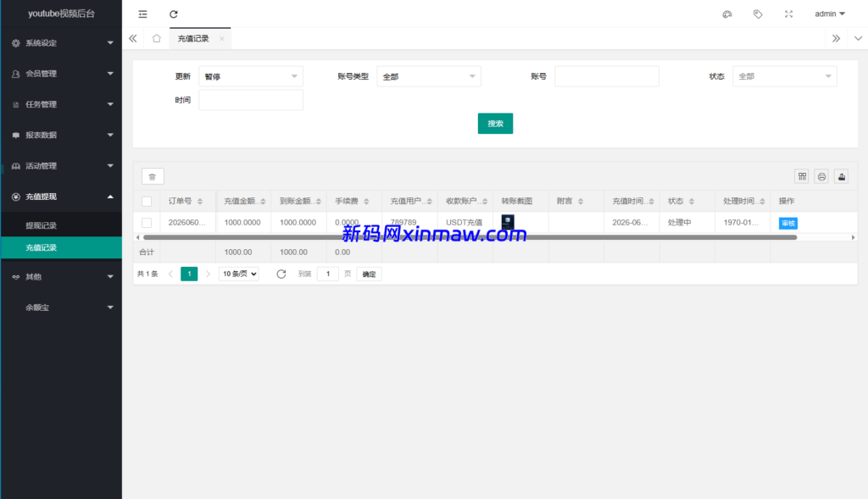Sort by 到账金额 column arrows

319,202
